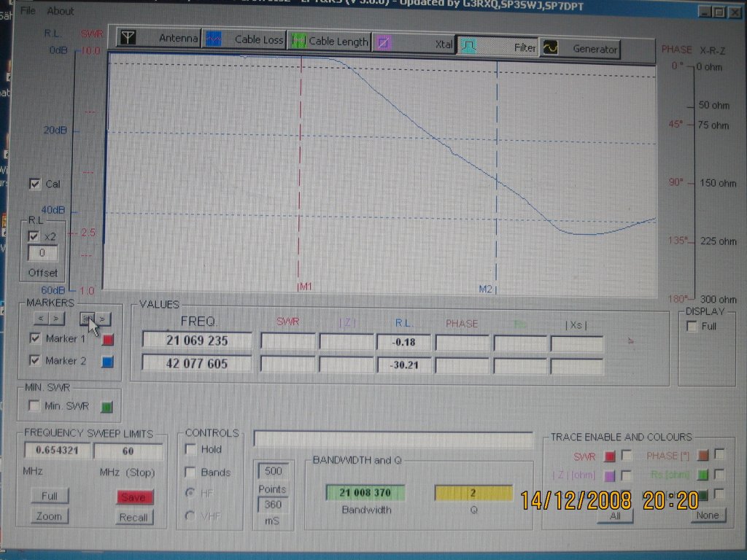Open the About menu
The image size is (747, 560).
pos(61,11)
